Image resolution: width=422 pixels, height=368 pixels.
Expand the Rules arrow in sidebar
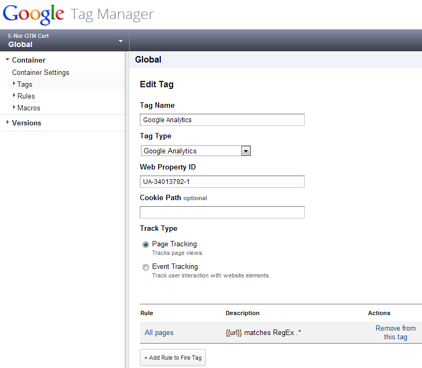tap(14, 96)
